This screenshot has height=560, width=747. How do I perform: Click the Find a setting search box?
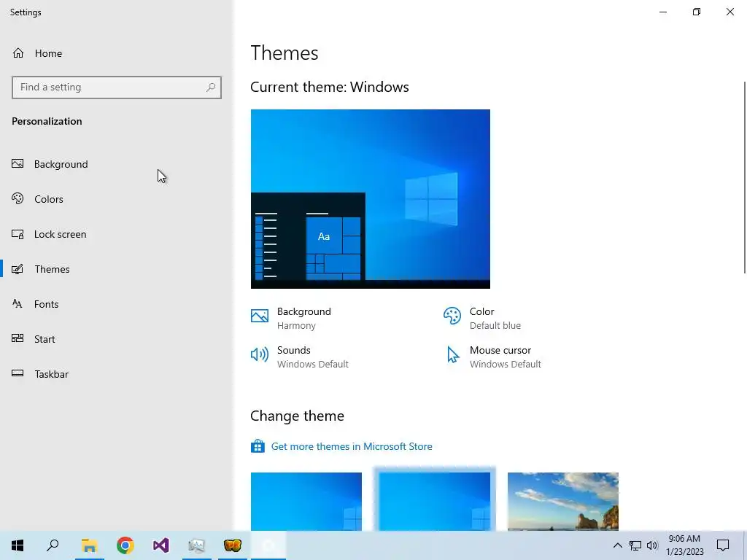pyautogui.click(x=117, y=87)
